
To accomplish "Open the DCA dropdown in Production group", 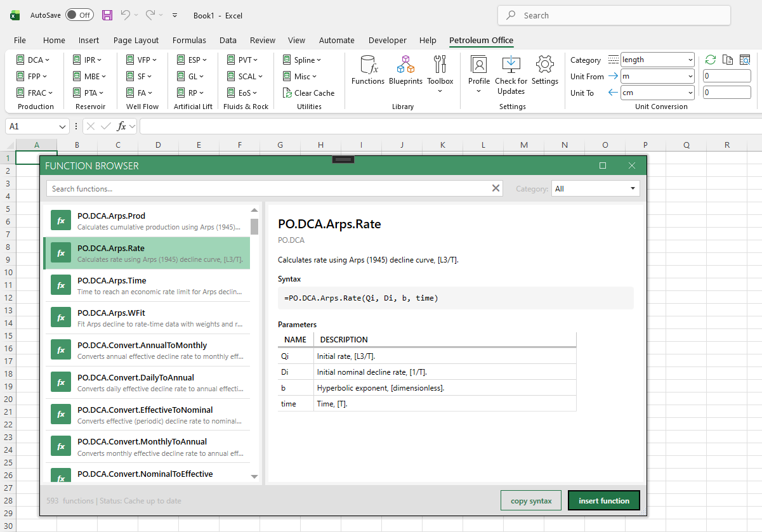I will coord(35,59).
